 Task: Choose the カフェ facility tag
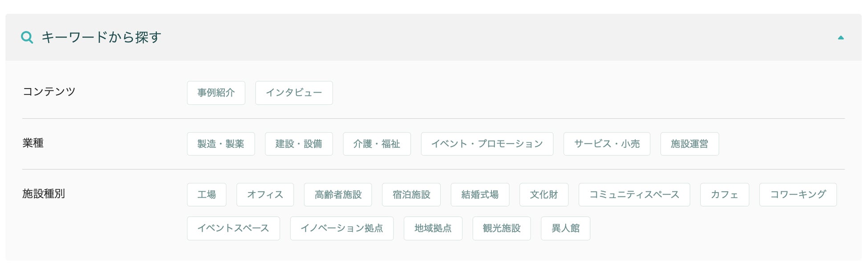click(x=724, y=195)
